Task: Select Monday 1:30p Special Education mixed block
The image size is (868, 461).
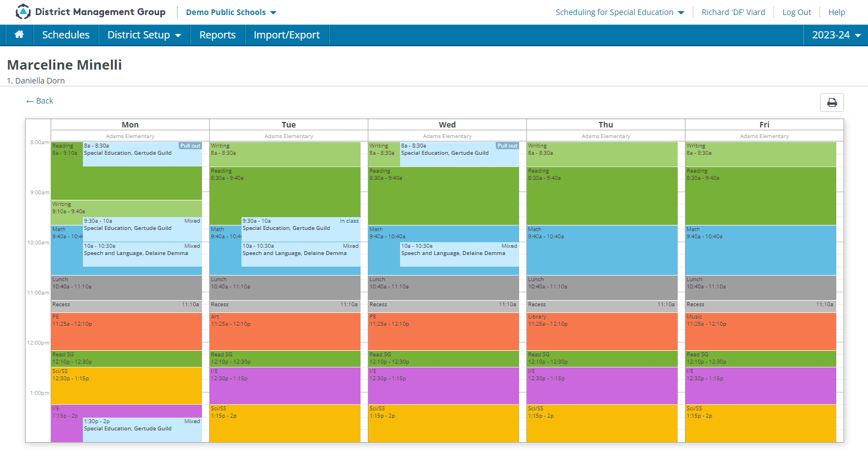Action: point(142,430)
